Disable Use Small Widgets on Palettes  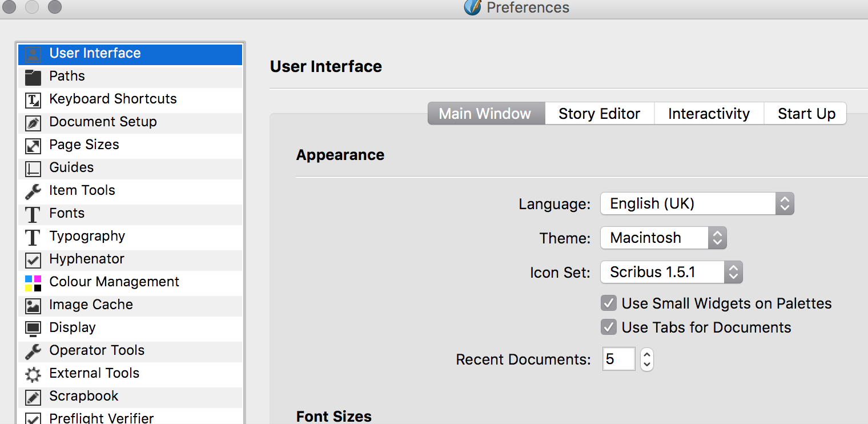coord(609,303)
